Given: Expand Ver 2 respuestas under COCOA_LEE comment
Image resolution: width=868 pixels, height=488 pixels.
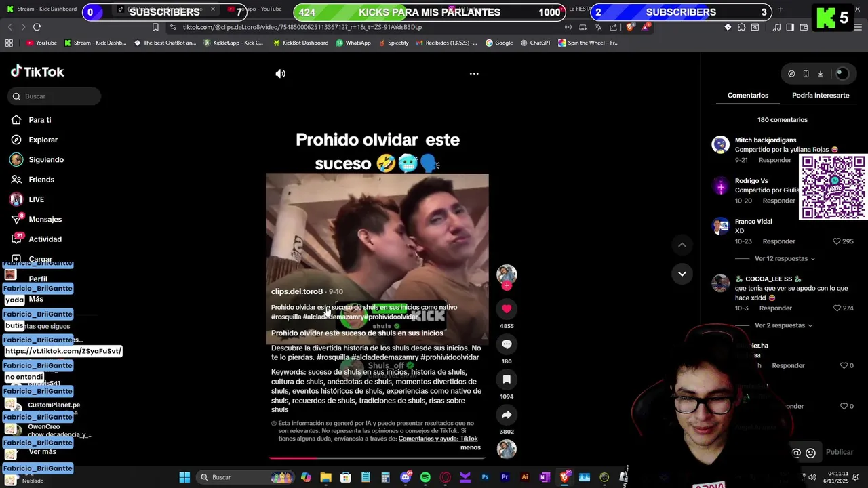Looking at the screenshot, I should pyautogui.click(x=785, y=326).
